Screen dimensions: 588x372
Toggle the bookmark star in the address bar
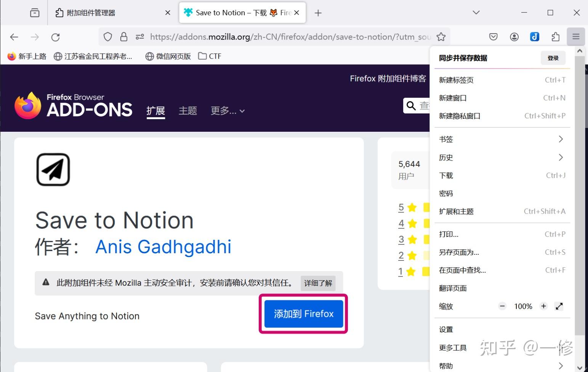pyautogui.click(x=441, y=37)
